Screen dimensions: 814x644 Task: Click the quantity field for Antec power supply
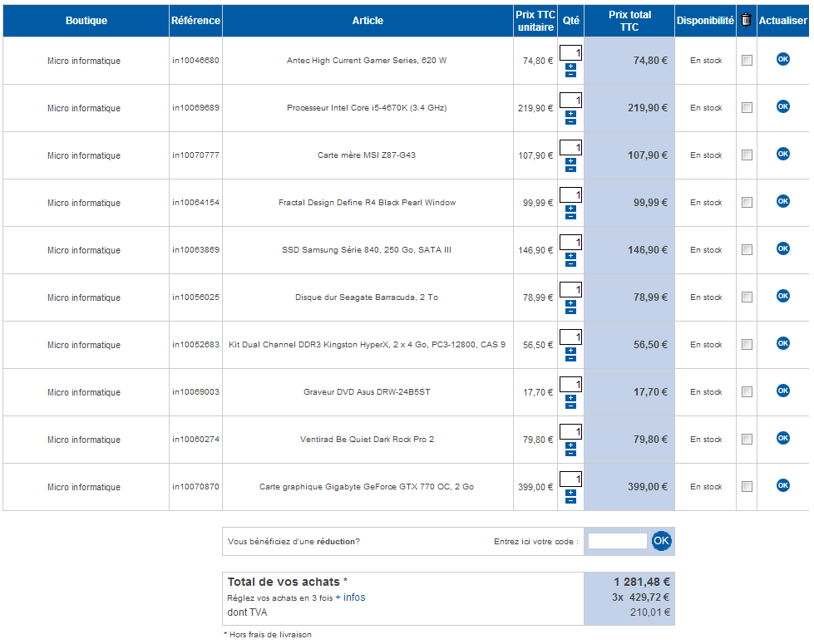pyautogui.click(x=570, y=53)
